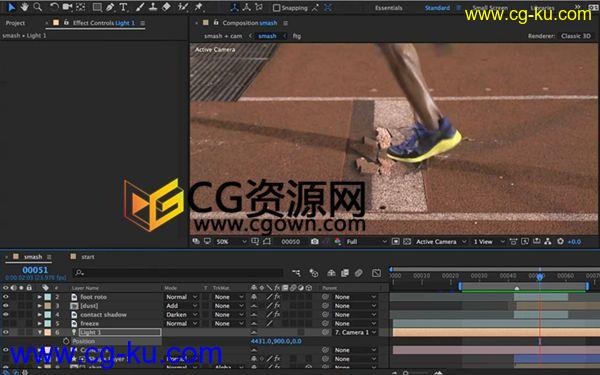Viewport: 600px width, 375px height.
Task: Toggle visibility of Light 1 layer
Action: pos(6,332)
